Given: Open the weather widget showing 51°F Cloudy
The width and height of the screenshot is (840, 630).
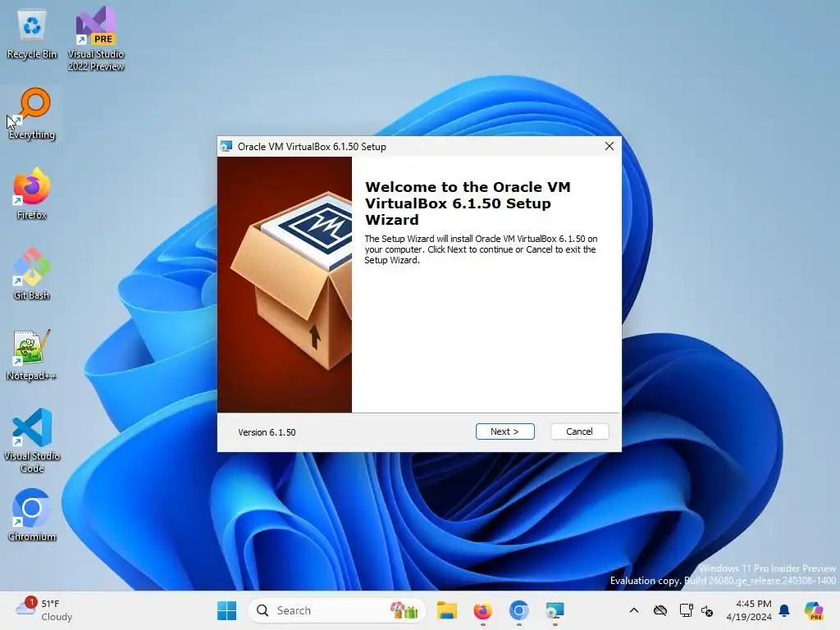Looking at the screenshot, I should coord(44,610).
